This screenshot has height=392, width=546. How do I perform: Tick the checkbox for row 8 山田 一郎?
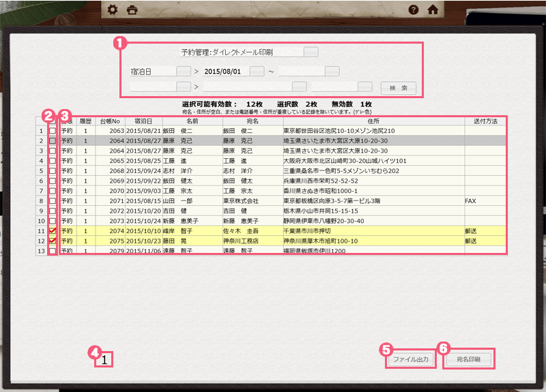[x=53, y=202]
